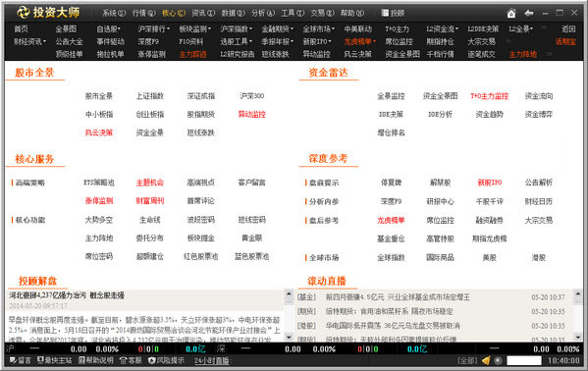The image size is (588, 371).
Task: Click 主力踪迹 in the toolbar
Action: pos(192,54)
